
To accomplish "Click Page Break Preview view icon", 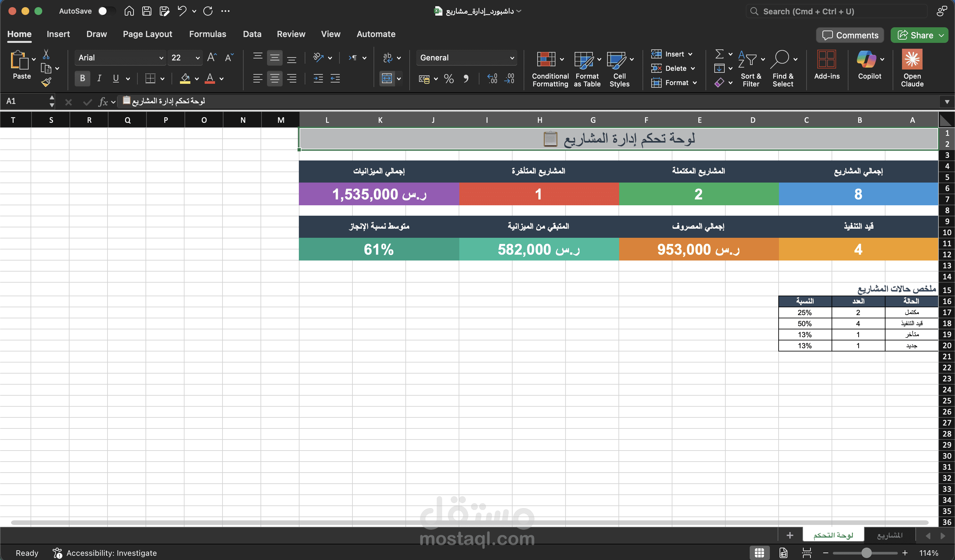I will (807, 553).
